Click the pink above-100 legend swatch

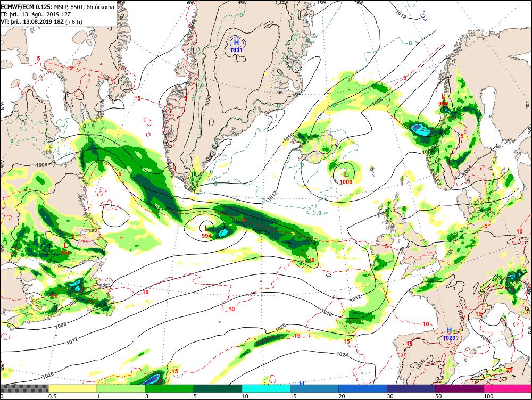(508, 388)
